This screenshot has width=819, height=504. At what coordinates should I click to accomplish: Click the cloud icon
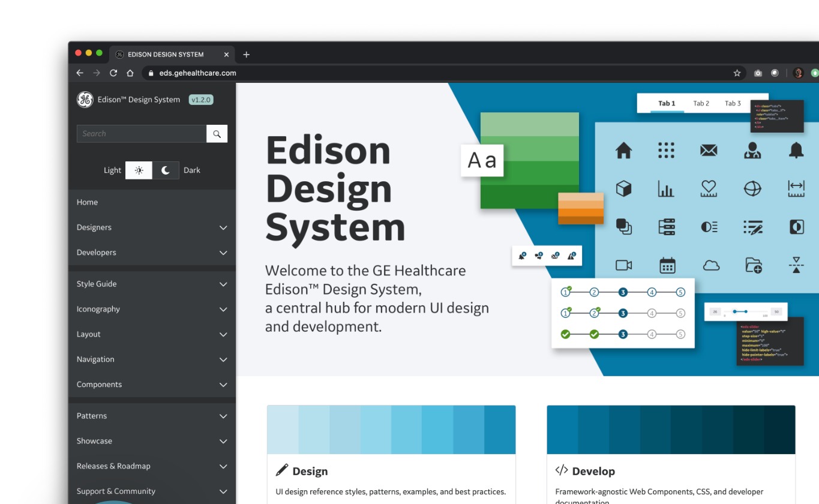tap(711, 265)
